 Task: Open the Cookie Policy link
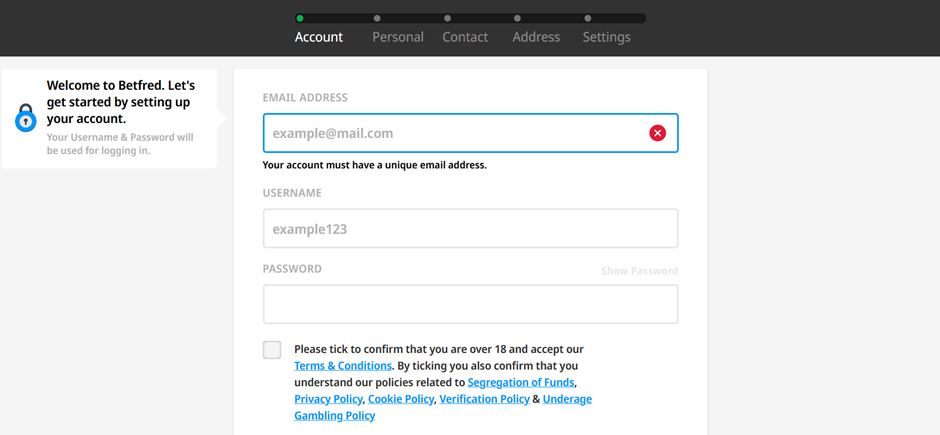pos(400,399)
